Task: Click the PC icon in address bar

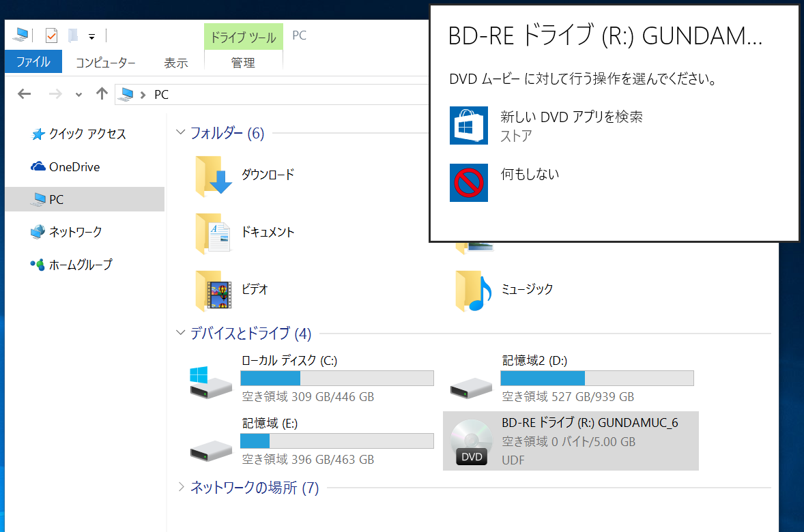Action: pos(126,94)
